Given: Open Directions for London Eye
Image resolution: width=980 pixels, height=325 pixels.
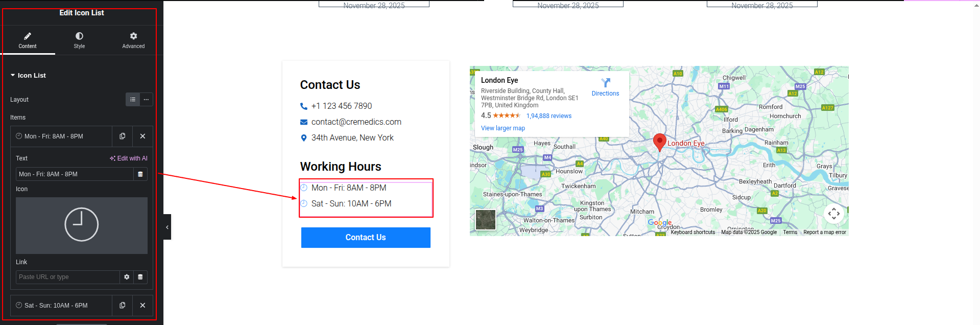Looking at the screenshot, I should [x=605, y=87].
